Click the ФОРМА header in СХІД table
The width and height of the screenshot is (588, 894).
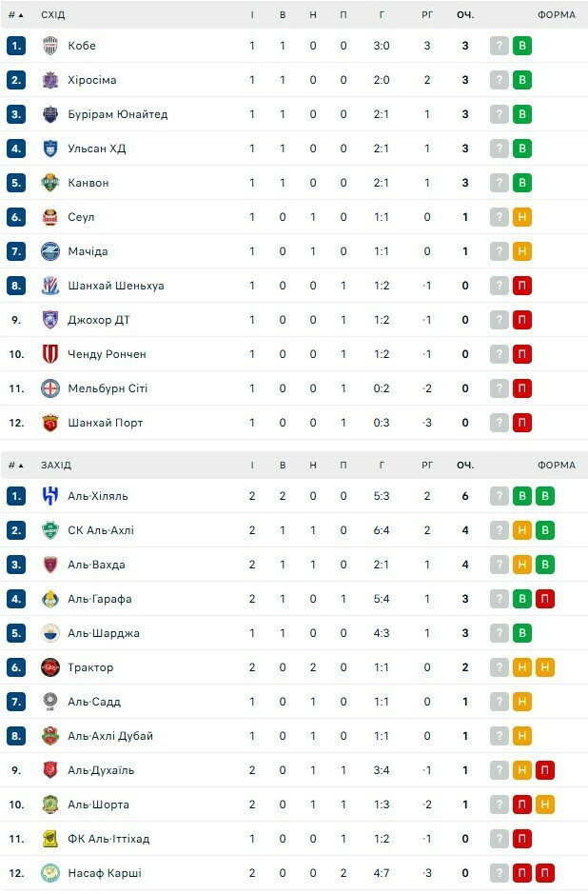coord(556,15)
